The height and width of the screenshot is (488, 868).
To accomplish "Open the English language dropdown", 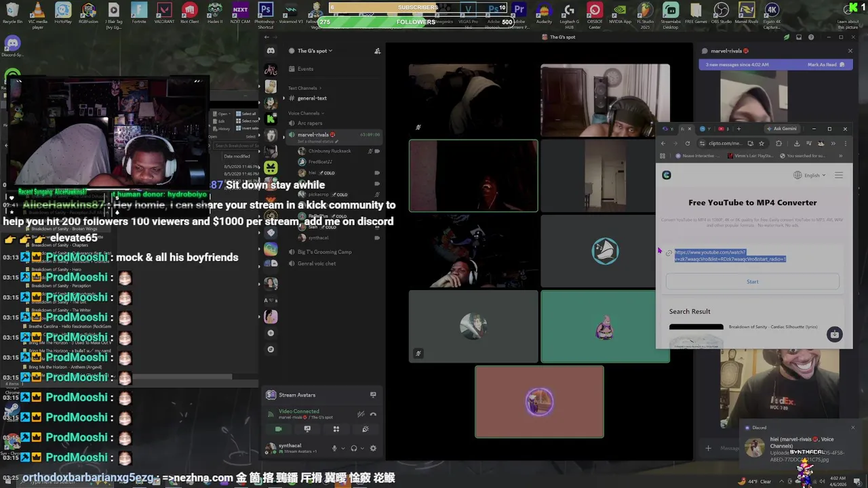I will [x=810, y=176].
